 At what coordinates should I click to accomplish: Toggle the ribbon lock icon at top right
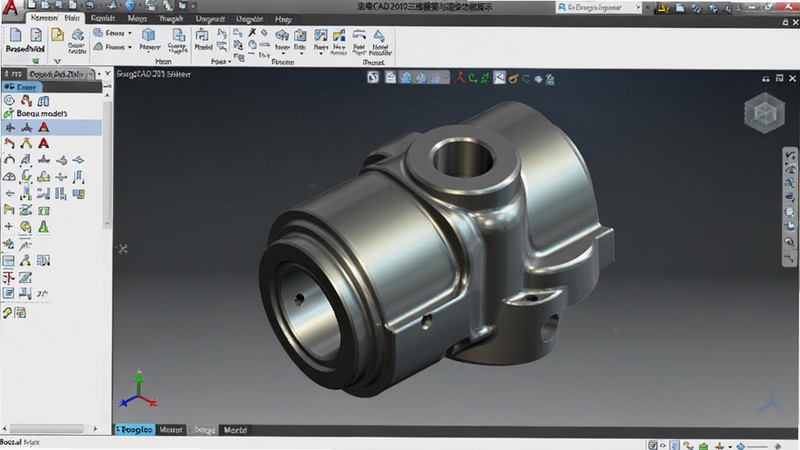[785, 21]
